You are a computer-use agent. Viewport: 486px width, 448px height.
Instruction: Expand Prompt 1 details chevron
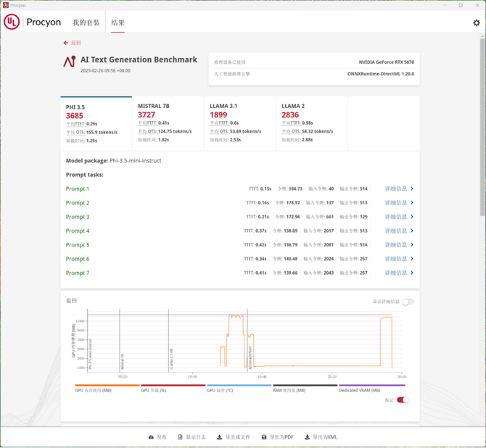(x=412, y=188)
